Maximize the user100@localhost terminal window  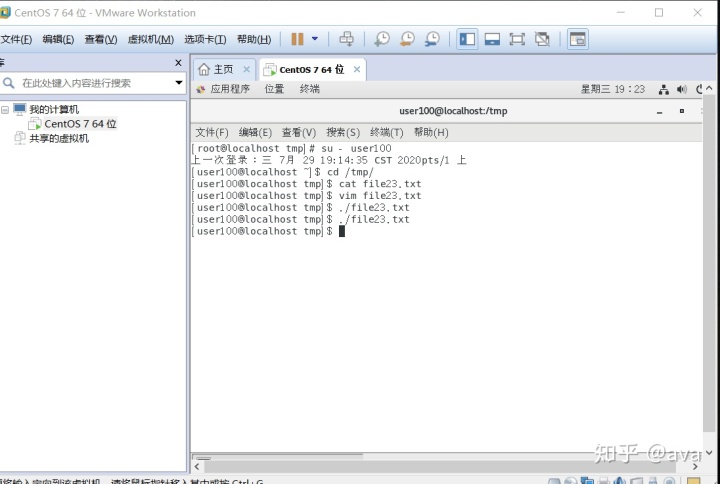pyautogui.click(x=682, y=111)
